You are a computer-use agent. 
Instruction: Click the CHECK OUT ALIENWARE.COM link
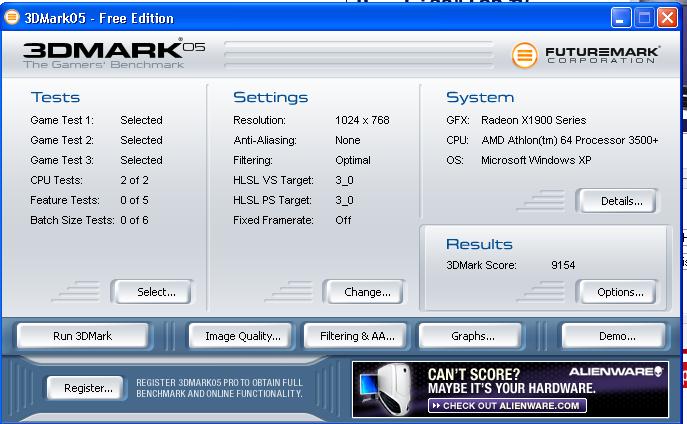tap(507, 406)
